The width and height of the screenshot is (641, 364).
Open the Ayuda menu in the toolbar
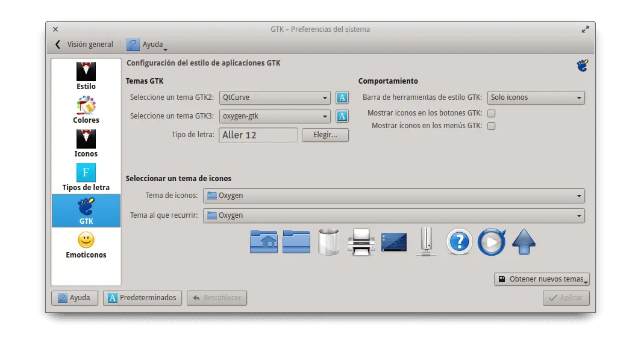(x=147, y=45)
